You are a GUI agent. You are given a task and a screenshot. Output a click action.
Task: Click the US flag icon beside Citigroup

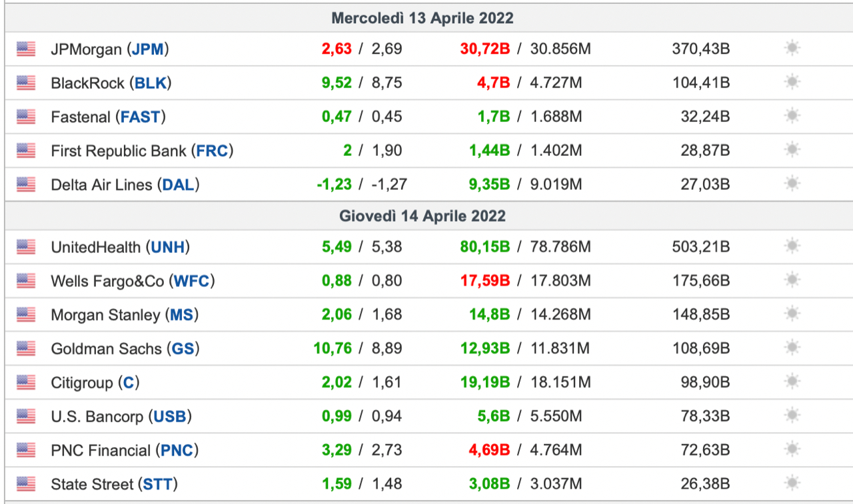pos(26,382)
